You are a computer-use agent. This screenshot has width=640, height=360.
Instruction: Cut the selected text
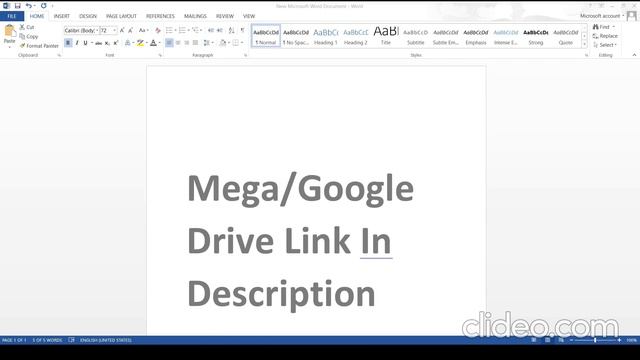point(27,27)
